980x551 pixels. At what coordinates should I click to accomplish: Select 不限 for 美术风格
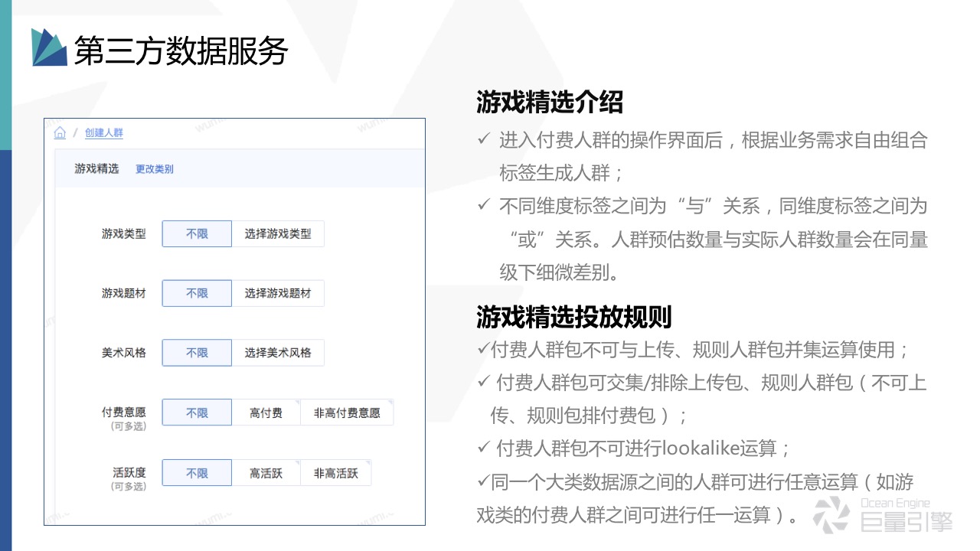[197, 352]
